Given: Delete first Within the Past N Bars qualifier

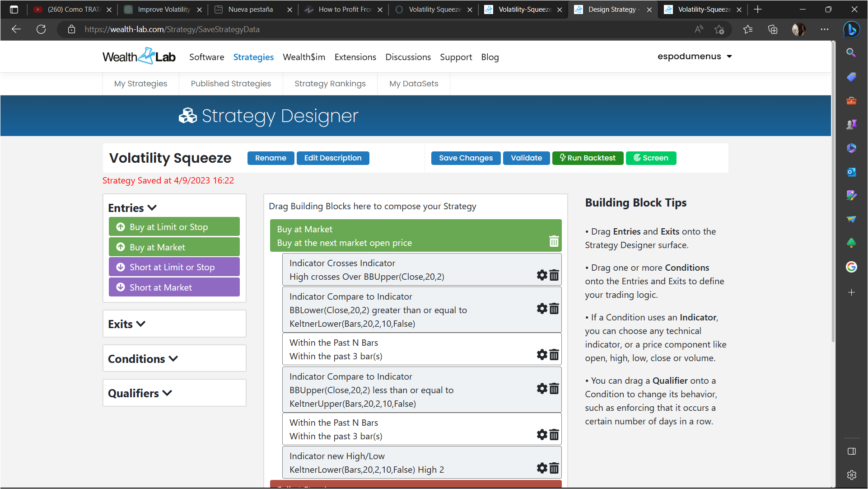Looking at the screenshot, I should (x=554, y=355).
